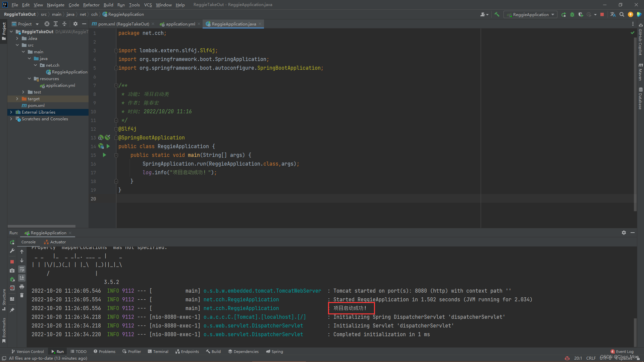Open Event Log button
Viewport: 644px width, 362px height.
(x=622, y=352)
